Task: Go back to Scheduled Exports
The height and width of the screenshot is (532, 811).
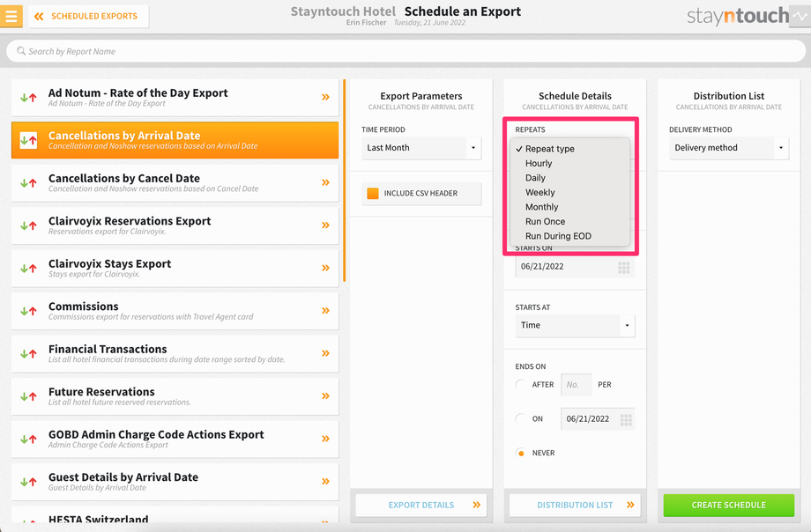Action: click(88, 16)
